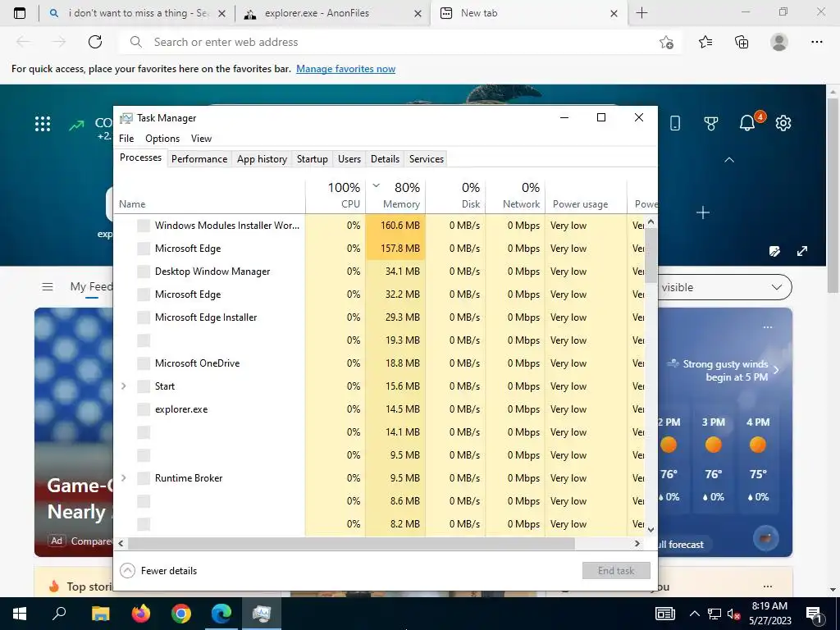Open page settings gear icon
This screenshot has width=840, height=630.
(x=783, y=123)
